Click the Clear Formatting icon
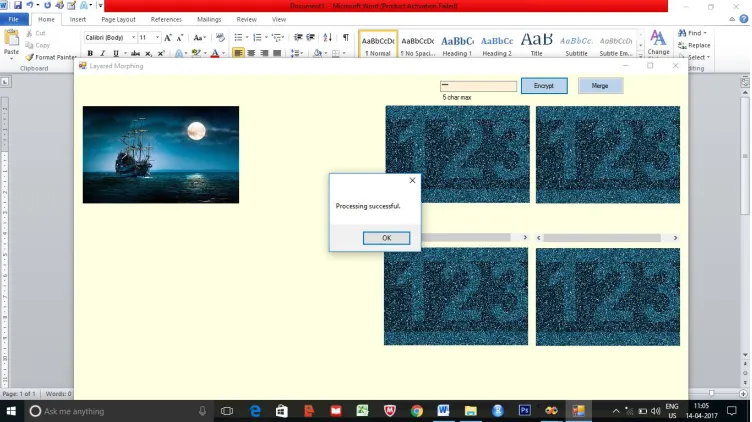Screen dimensions: 752x422 [220, 37]
